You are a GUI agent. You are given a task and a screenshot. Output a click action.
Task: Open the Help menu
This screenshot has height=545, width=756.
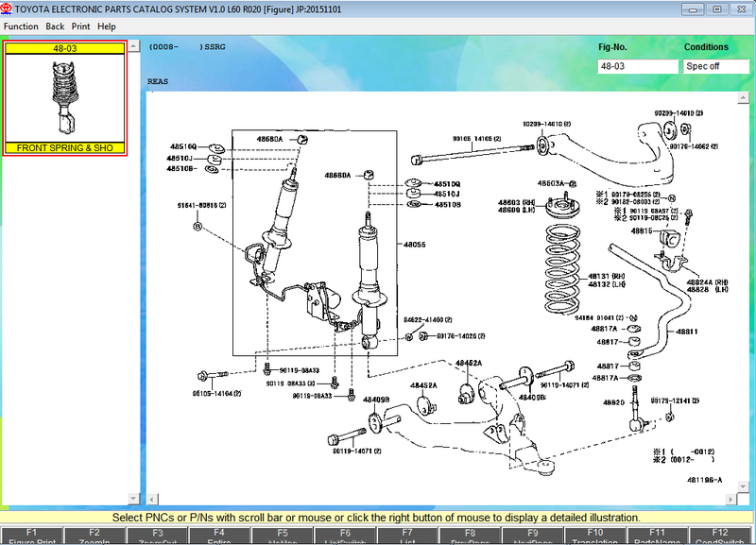tap(107, 26)
